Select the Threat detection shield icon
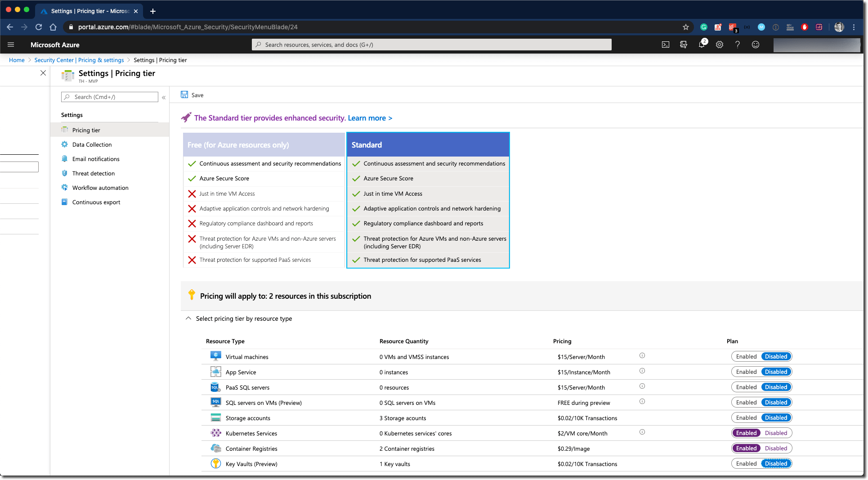Viewport: 868px width, 480px height. point(65,173)
